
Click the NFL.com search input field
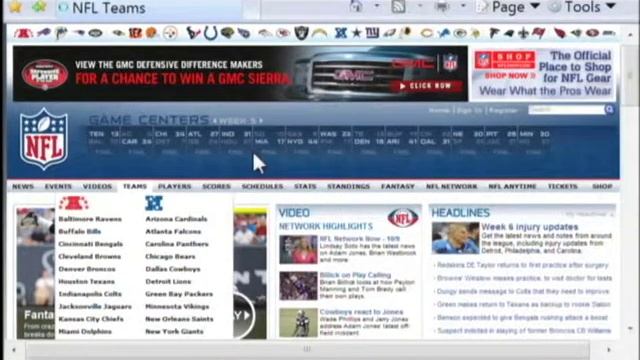pos(567,109)
